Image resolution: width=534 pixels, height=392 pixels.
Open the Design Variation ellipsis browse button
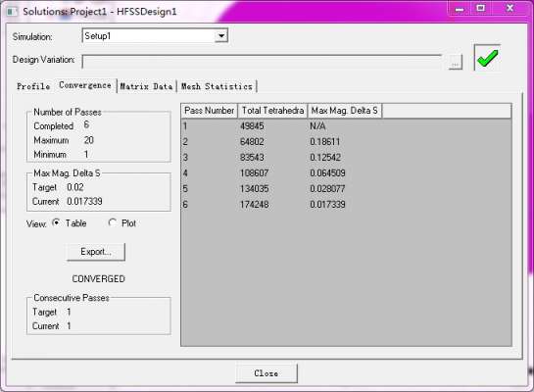[455, 63]
